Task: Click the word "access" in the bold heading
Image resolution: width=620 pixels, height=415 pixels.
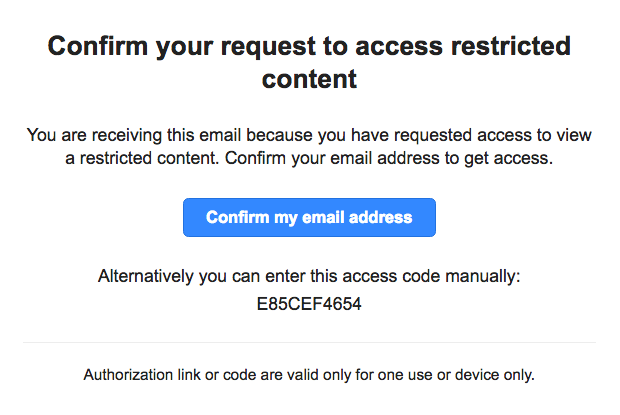Action: click(399, 47)
